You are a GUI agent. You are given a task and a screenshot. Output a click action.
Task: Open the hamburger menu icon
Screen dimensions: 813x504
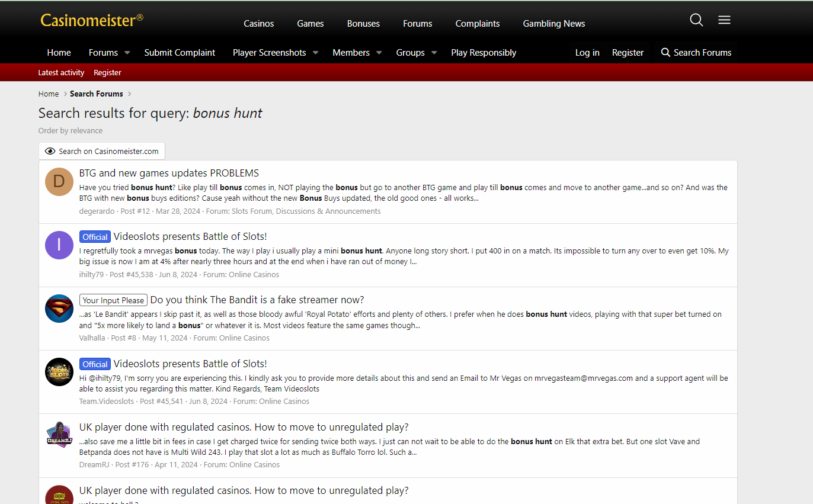(x=724, y=20)
